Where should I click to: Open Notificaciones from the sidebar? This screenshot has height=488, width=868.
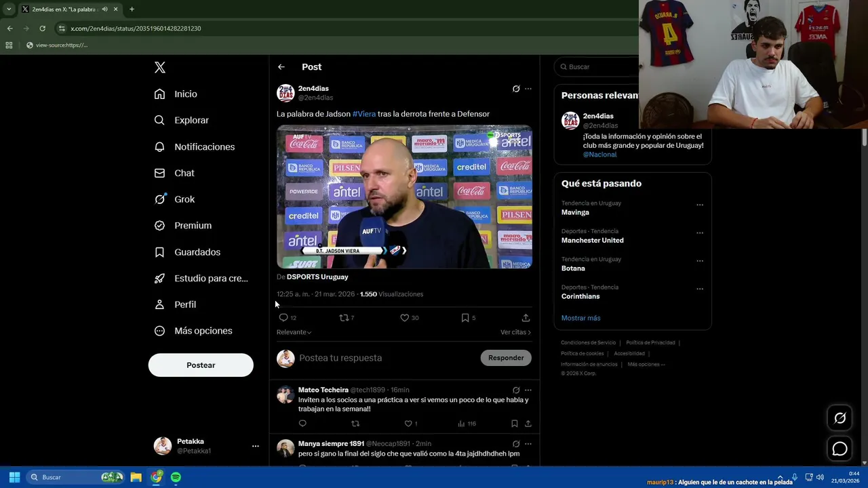[194, 146]
